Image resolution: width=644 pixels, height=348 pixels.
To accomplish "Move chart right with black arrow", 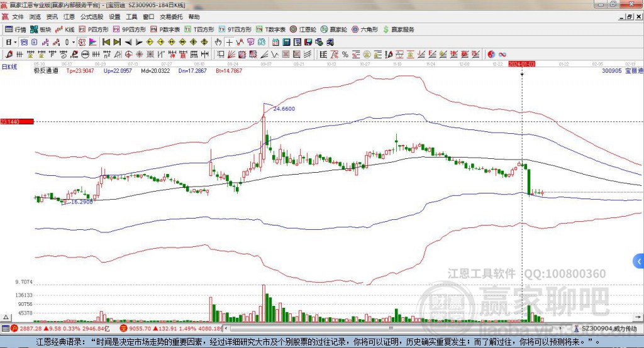I will [x=139, y=42].
